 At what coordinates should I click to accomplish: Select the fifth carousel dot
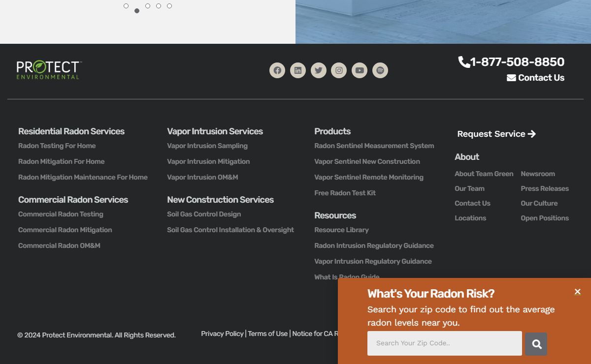click(169, 6)
